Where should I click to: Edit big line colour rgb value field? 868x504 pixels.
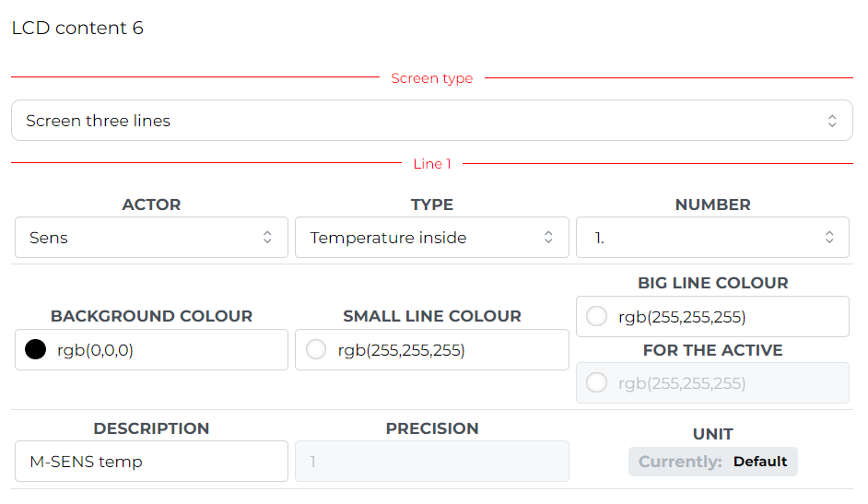pos(712,316)
